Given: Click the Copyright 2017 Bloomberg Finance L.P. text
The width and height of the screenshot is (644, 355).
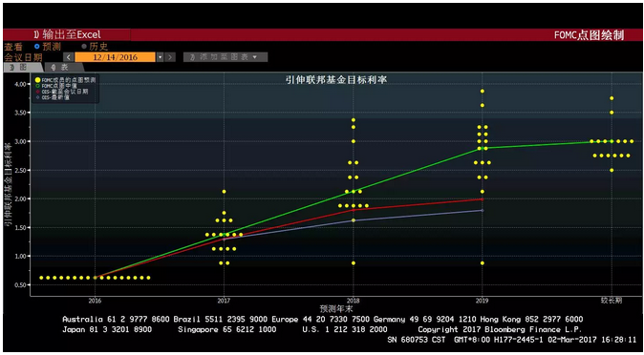Looking at the screenshot, I should point(500,329).
